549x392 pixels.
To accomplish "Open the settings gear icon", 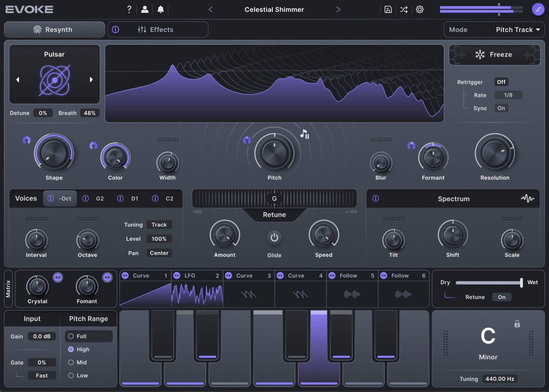I will (x=420, y=9).
